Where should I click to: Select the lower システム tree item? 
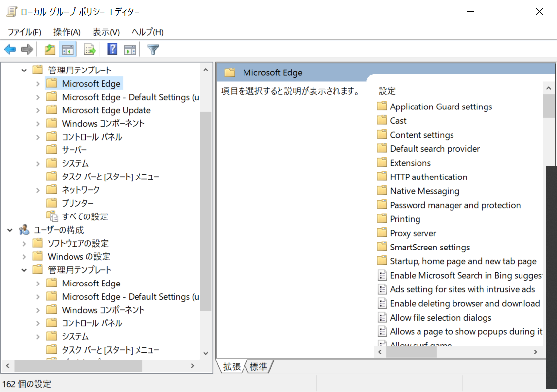click(75, 337)
